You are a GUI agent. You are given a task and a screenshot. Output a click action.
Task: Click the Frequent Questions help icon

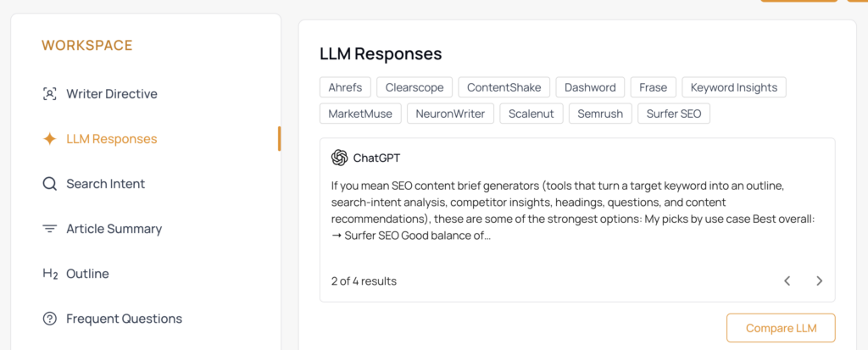(x=50, y=319)
